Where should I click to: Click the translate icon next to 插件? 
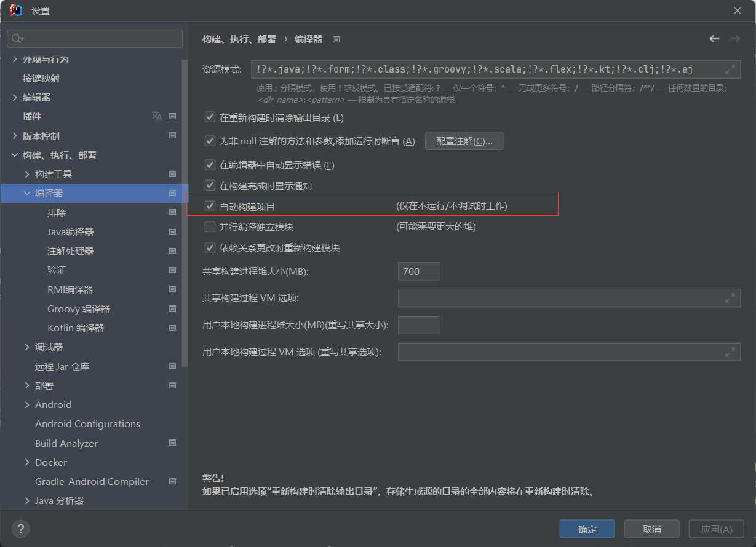coord(157,116)
